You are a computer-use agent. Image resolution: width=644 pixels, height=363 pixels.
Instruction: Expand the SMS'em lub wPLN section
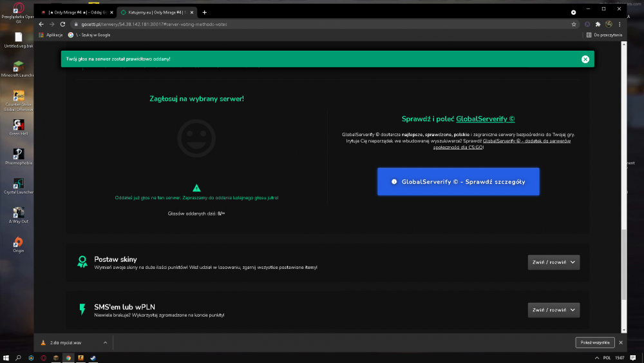pos(554,310)
